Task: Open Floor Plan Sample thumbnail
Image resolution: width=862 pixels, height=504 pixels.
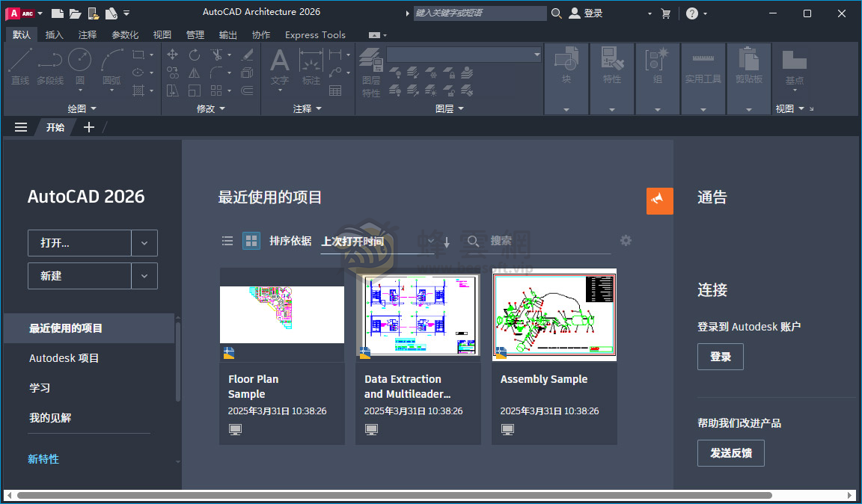Action: [282, 314]
